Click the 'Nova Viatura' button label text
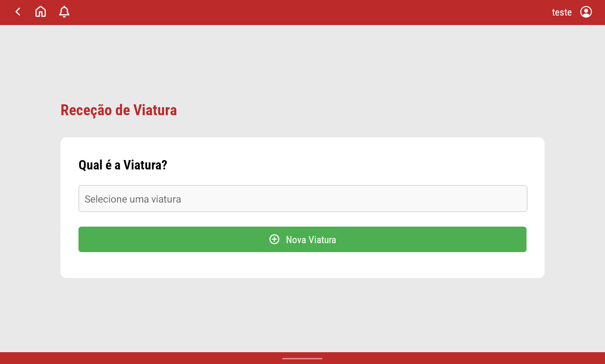This screenshot has height=364, width=605. (311, 240)
